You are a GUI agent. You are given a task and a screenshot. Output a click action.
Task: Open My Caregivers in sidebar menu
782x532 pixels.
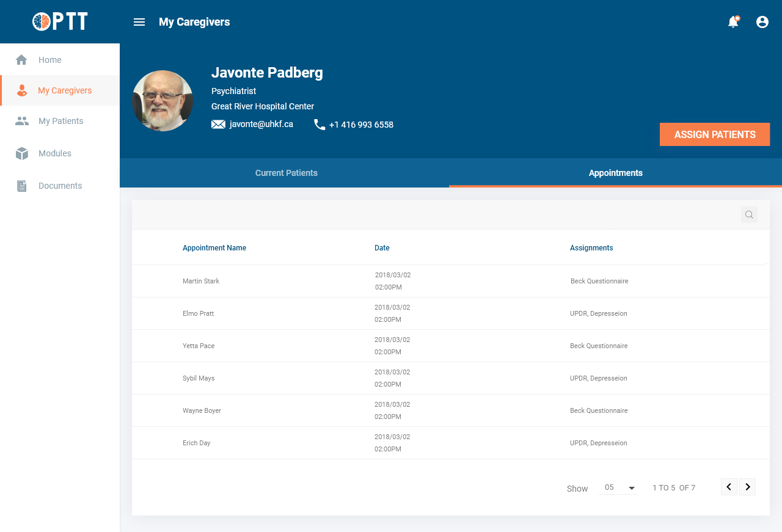(x=64, y=90)
